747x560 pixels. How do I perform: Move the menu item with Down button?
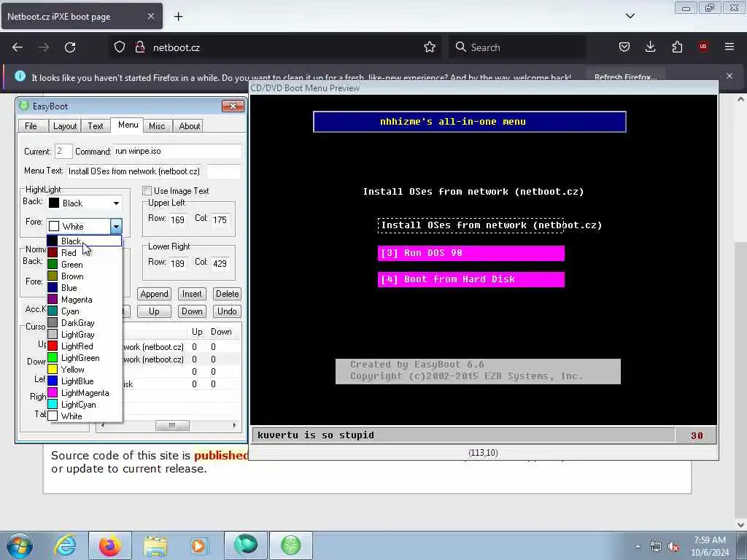[x=192, y=311]
